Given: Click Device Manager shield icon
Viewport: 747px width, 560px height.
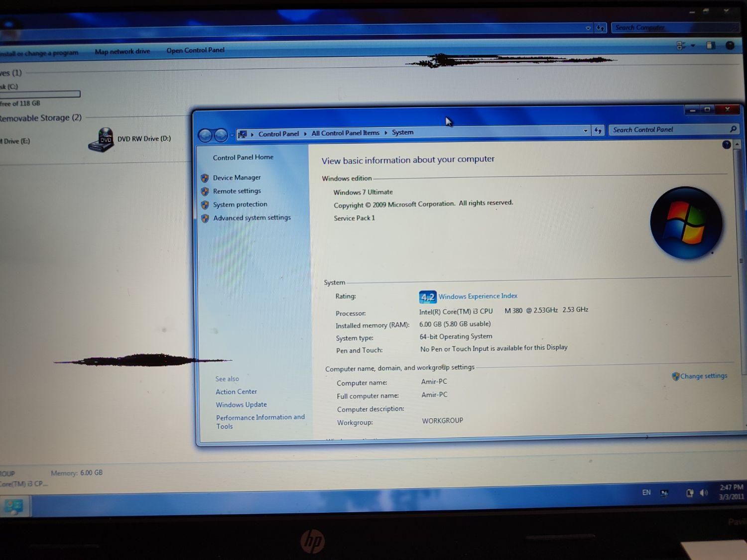Looking at the screenshot, I should [x=205, y=178].
